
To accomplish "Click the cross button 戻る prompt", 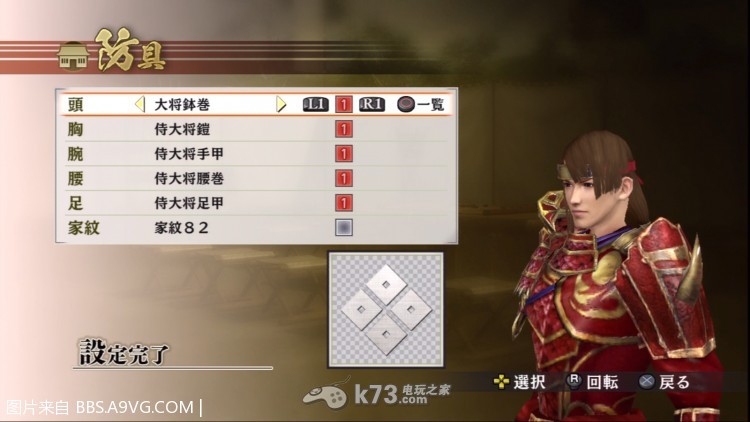I will pos(665,382).
